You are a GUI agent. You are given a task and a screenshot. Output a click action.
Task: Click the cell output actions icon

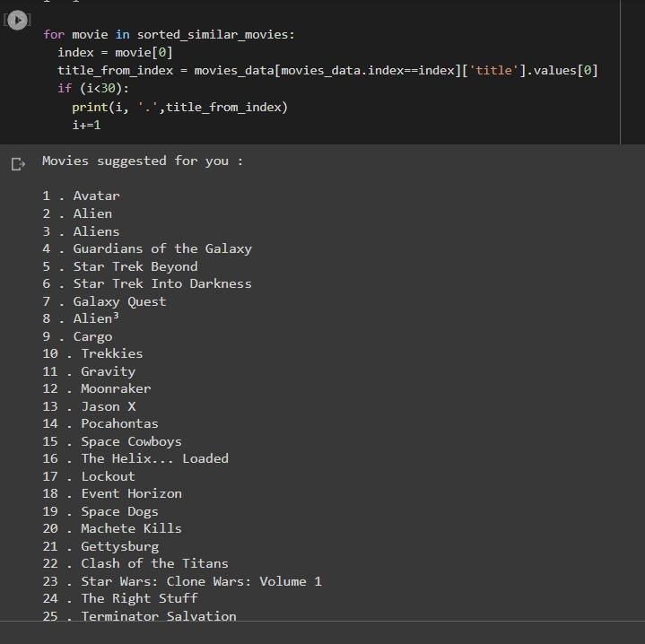tap(17, 163)
